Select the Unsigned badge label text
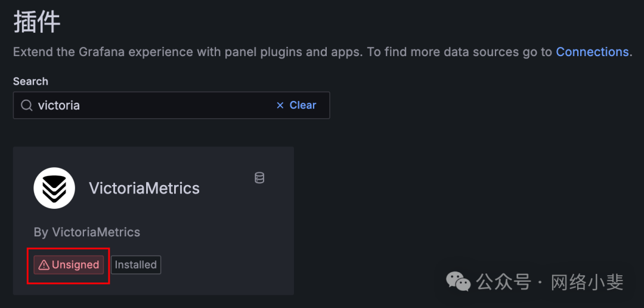644x308 pixels. (x=76, y=265)
